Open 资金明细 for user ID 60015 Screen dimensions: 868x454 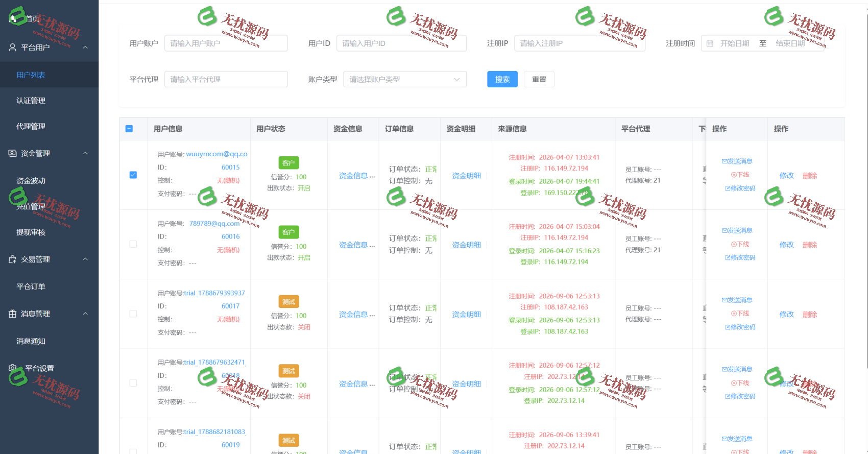[x=466, y=176]
